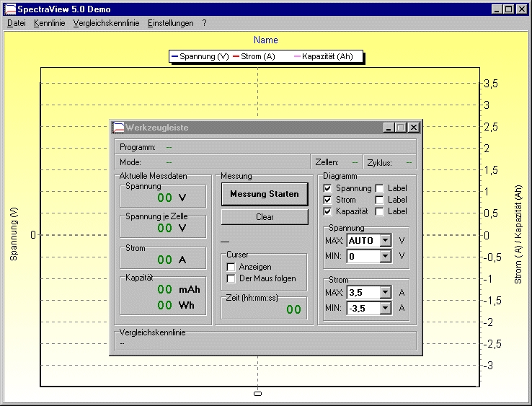Screen dimensions: 532x406
Task: Uncheck the Strom diagram checkbox
Action: pyautogui.click(x=327, y=200)
